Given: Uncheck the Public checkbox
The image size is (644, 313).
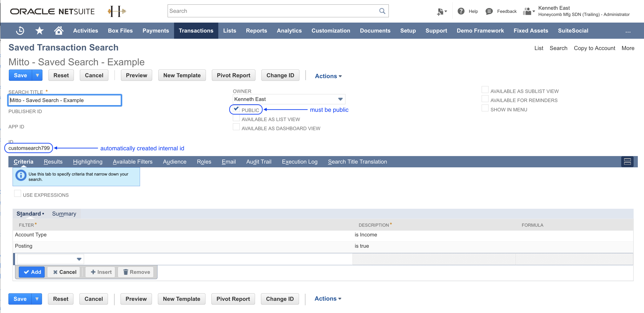Looking at the screenshot, I should click(x=236, y=109).
